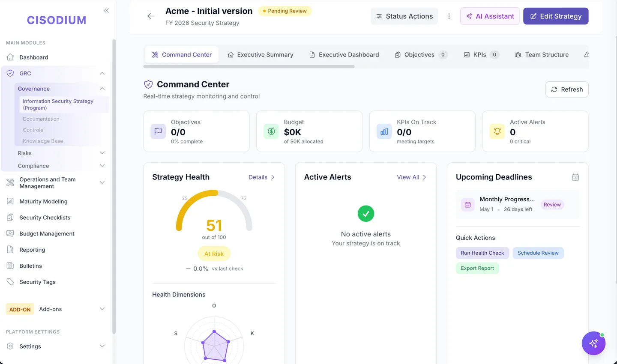Click the Maturity Modeling chart icon

coord(10,201)
